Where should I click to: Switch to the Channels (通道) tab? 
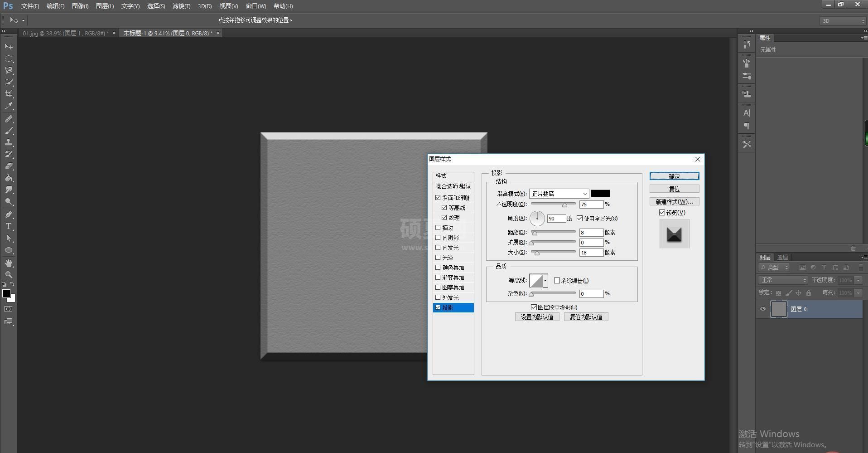(x=782, y=257)
